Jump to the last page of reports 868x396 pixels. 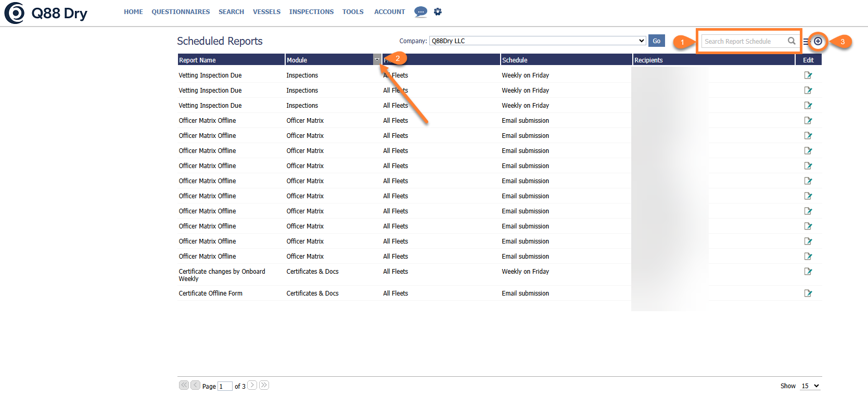point(264,385)
